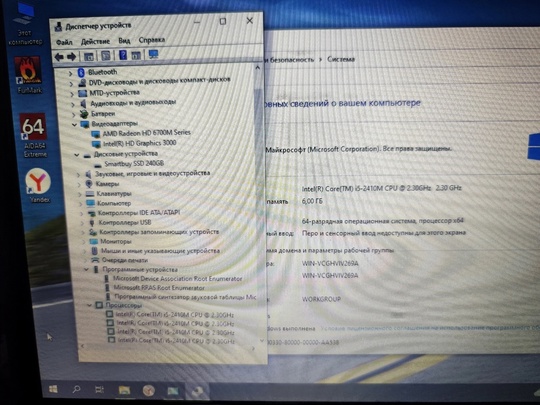This screenshot has height=405, width=540.
Task: Click horizontal scrollbar right arrow in Device Manager
Action: coord(253,349)
